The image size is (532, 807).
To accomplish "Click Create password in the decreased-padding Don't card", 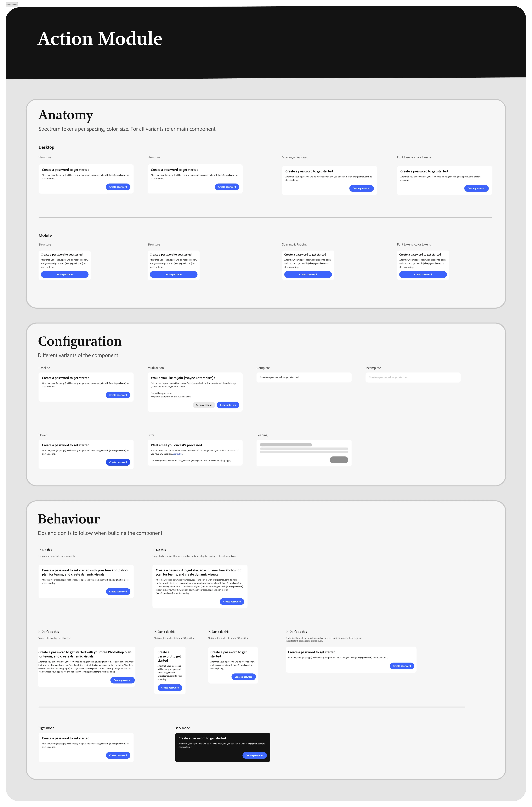I will (x=122, y=680).
